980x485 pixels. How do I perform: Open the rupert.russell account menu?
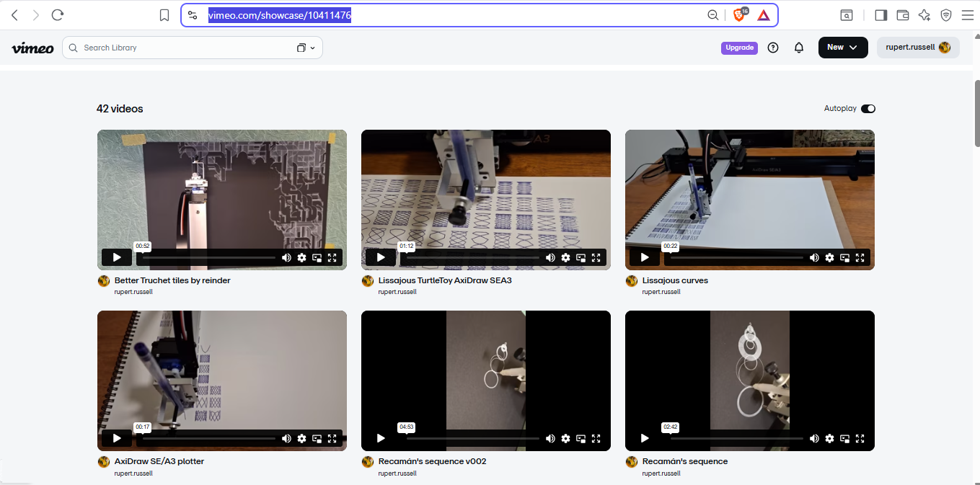[917, 48]
